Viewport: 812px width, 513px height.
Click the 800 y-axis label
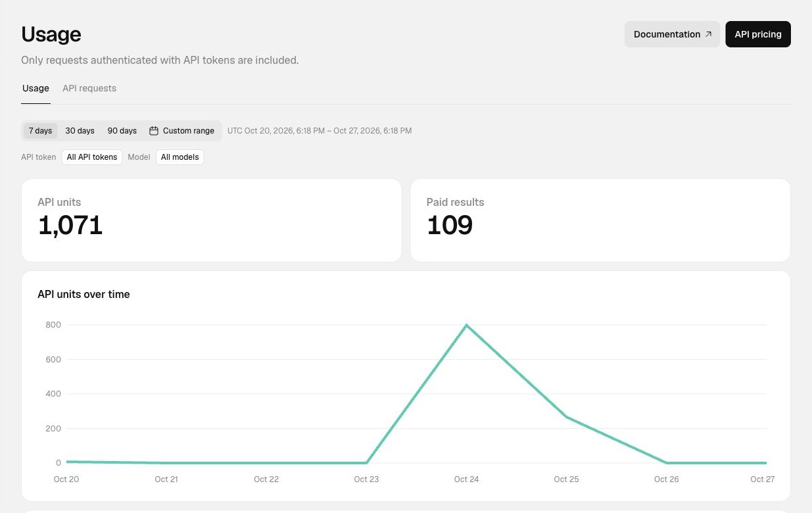click(53, 324)
